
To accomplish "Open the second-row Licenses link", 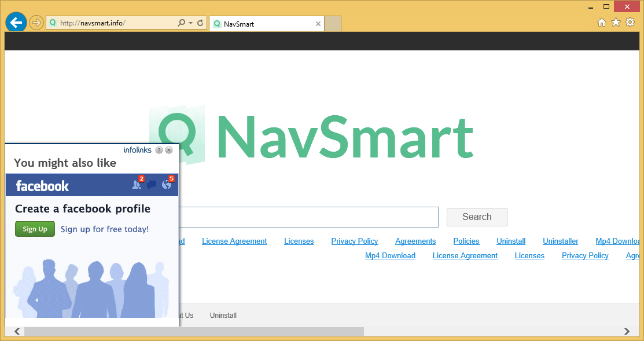I will pos(529,255).
